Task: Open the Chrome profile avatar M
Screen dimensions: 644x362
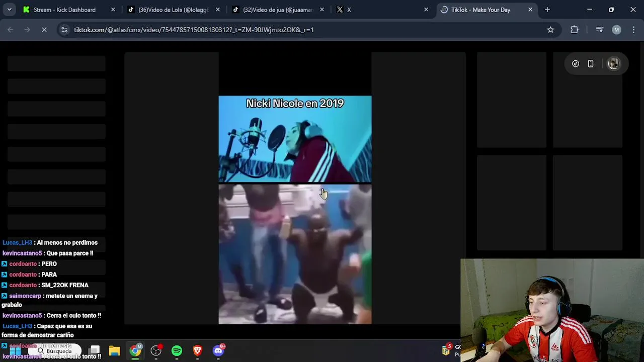Action: (616, 30)
